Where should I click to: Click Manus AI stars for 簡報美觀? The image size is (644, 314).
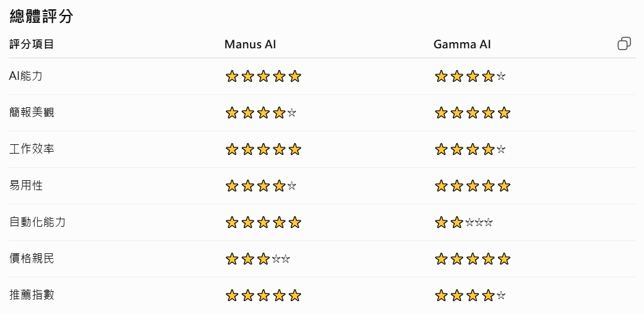pos(261,113)
